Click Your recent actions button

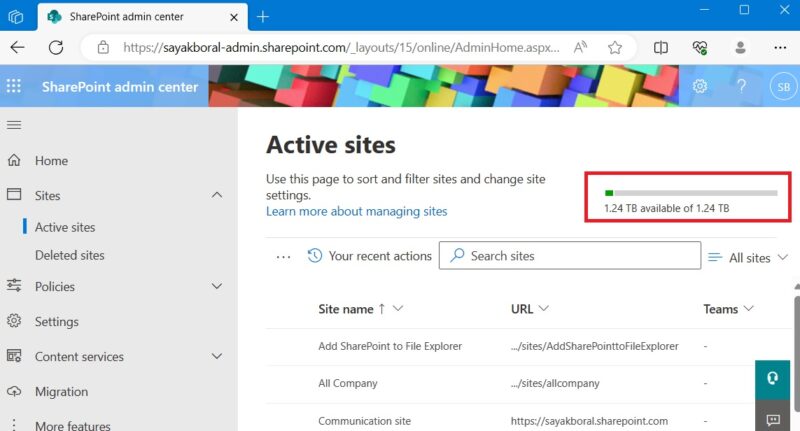[370, 256]
